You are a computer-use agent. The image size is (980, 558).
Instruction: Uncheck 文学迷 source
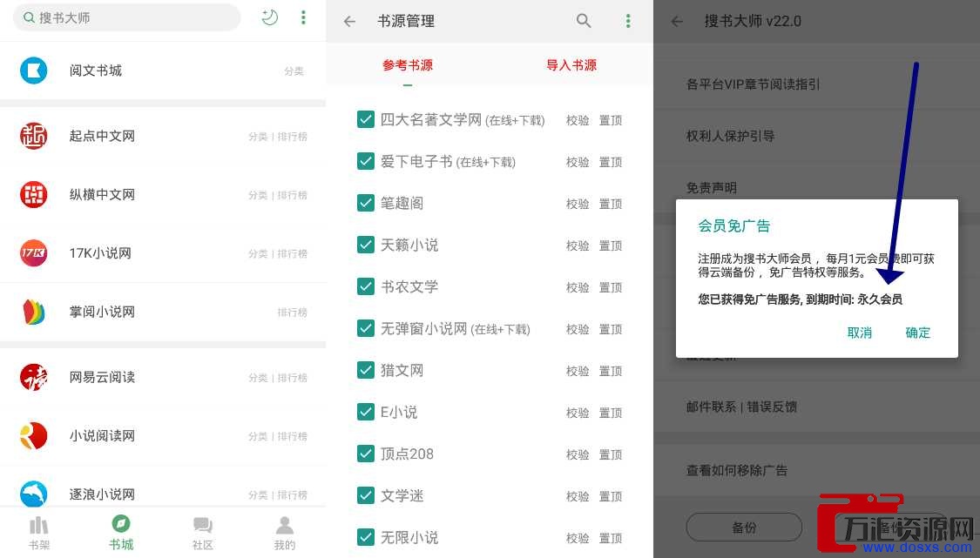click(366, 496)
